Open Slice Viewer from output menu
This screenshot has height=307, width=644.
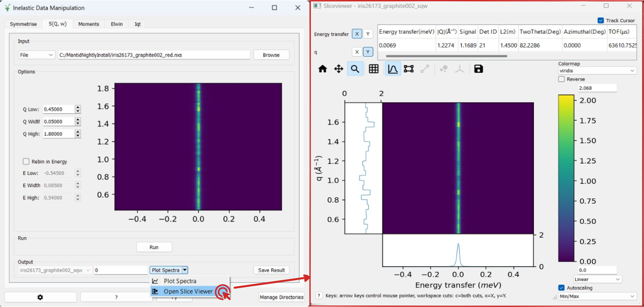pos(187,291)
